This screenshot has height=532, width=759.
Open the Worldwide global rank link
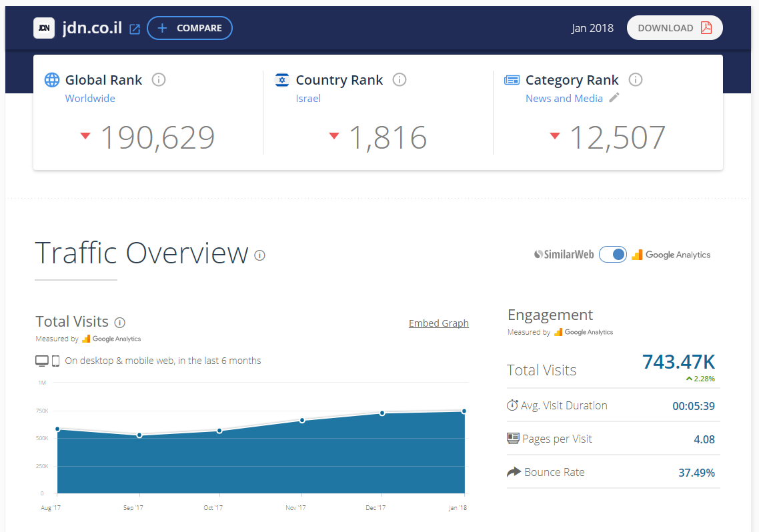90,99
